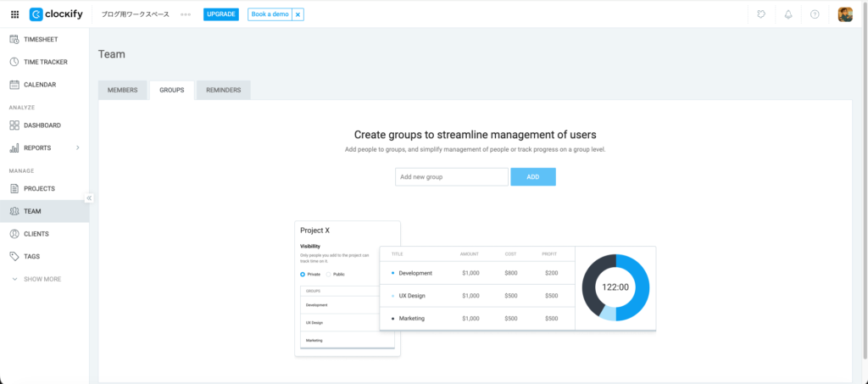Open the Tags icon in sidebar
This screenshot has width=868, height=384.
point(14,256)
